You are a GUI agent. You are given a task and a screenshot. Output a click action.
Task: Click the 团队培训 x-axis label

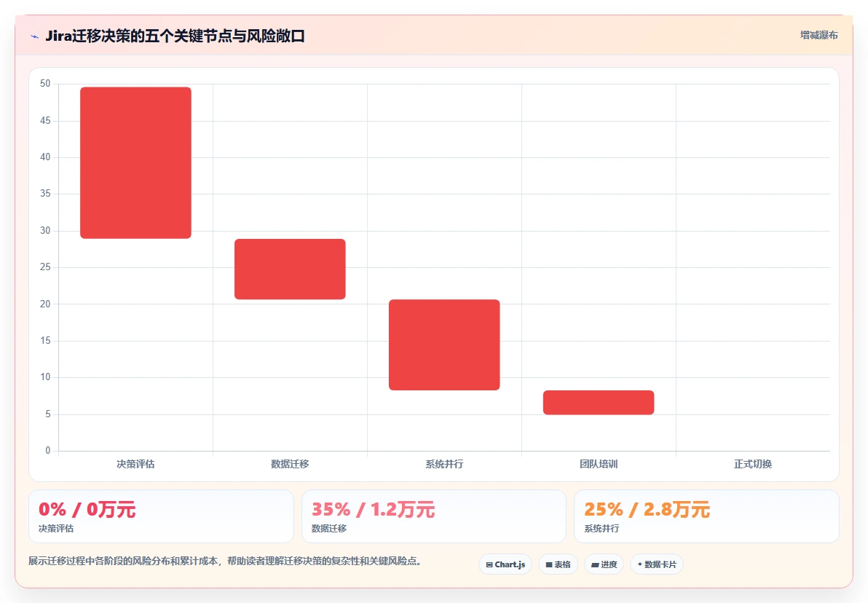(599, 464)
